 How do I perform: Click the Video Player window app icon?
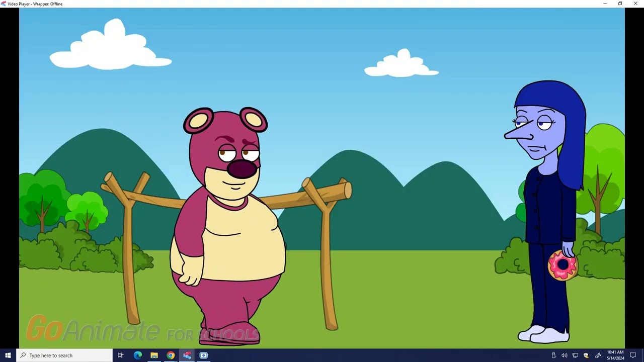[x=4, y=4]
